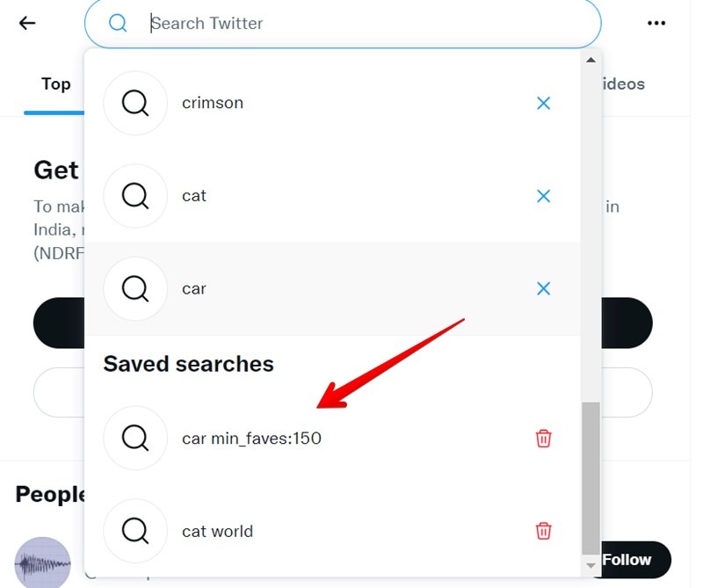The width and height of the screenshot is (703, 588).
Task: Click the magnifier icon beside 'crimson'
Action: click(135, 103)
